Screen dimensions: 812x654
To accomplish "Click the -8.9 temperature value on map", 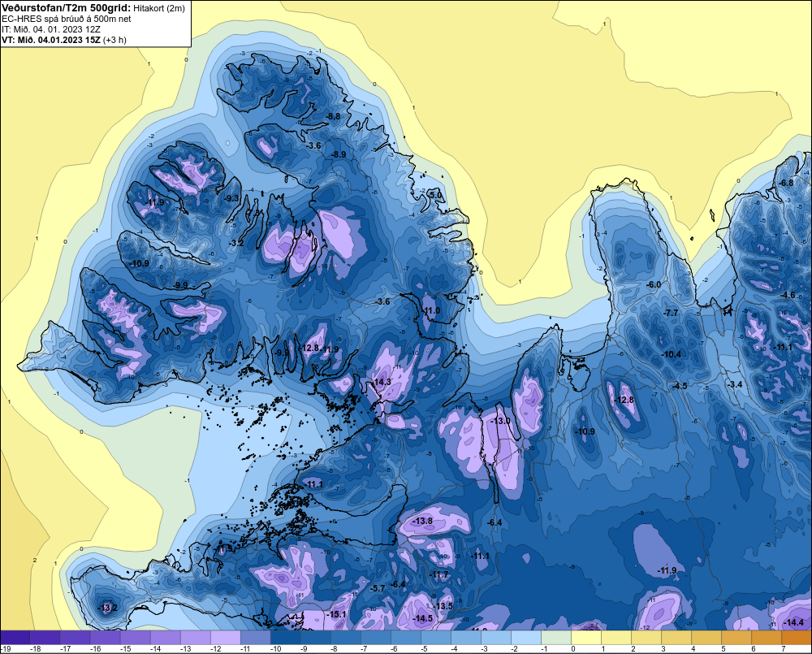I will pos(338,155).
